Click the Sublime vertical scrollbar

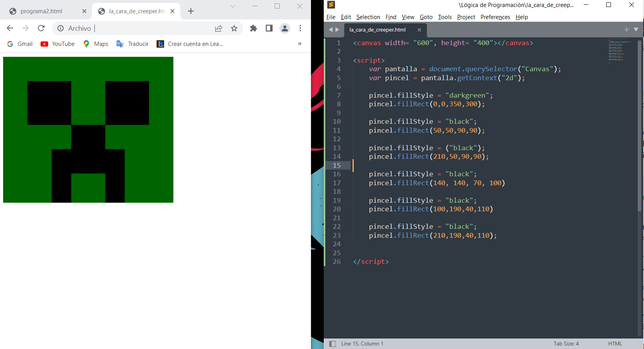639,126
